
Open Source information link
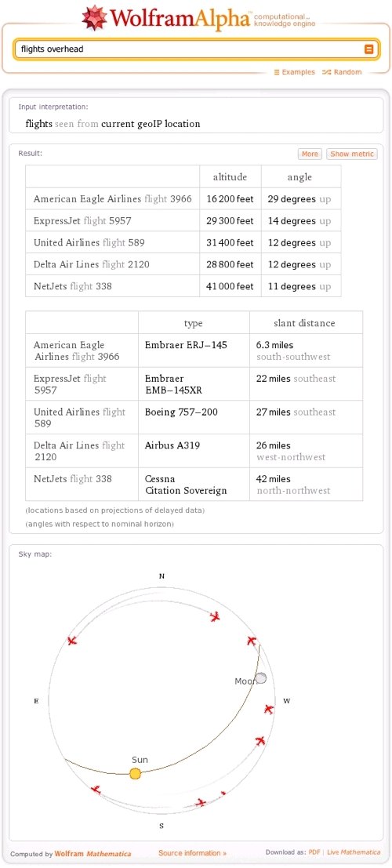coord(192,853)
